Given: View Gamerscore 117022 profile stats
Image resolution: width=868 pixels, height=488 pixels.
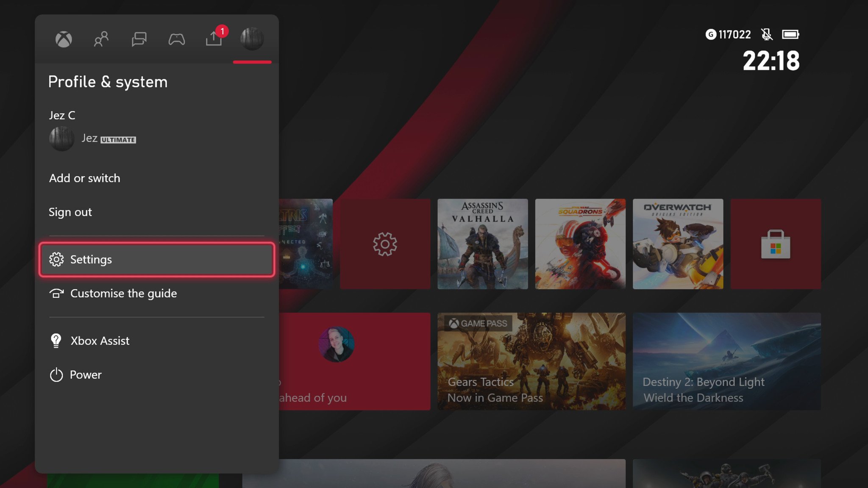Looking at the screenshot, I should tap(727, 34).
